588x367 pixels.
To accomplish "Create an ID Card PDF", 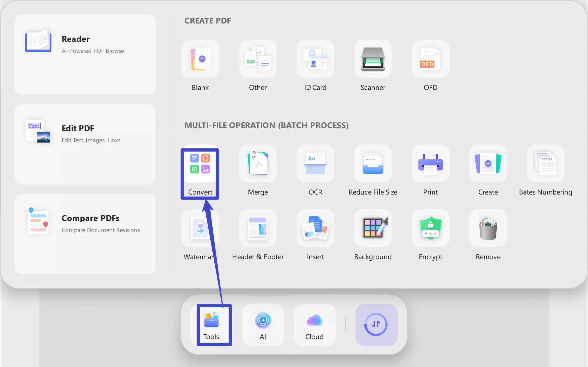I will (315, 59).
